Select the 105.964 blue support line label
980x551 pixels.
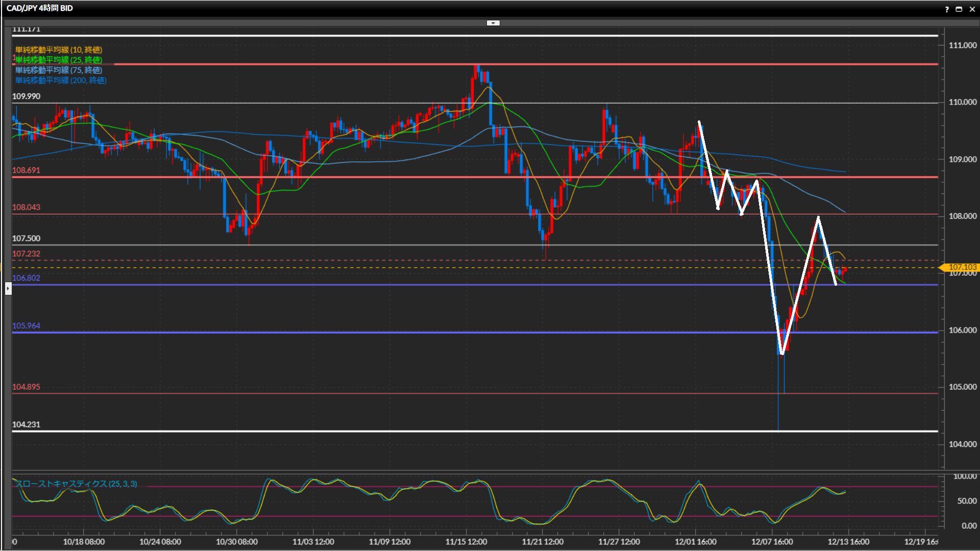point(26,325)
